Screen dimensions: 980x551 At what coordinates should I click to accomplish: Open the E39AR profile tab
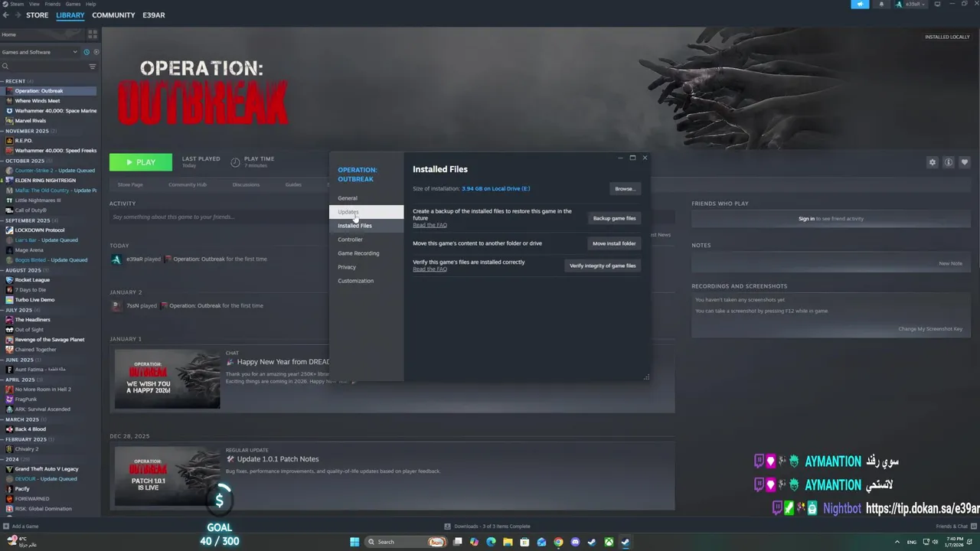[x=153, y=15]
